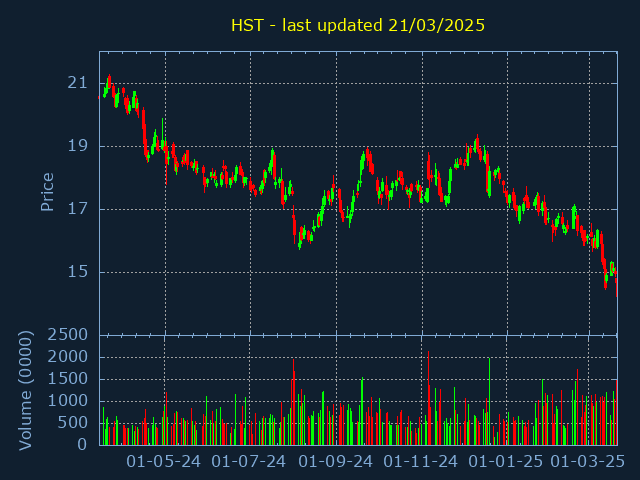Screen dimensions: 640x480
Task: Click price axis value 19
Action: click(78, 146)
